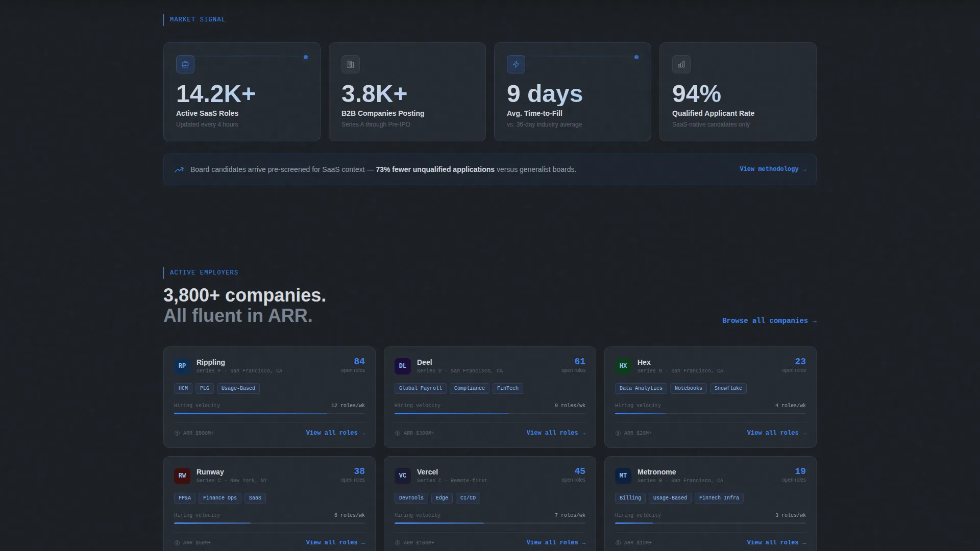Viewport: 980px width, 551px height.
Task: Click Runway hiring velocity progress bar
Action: tap(269, 523)
